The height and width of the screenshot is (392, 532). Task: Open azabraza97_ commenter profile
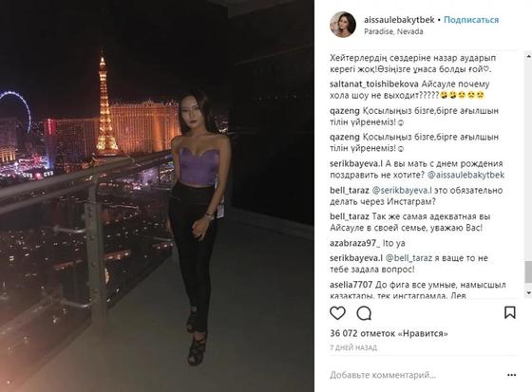pyautogui.click(x=355, y=243)
